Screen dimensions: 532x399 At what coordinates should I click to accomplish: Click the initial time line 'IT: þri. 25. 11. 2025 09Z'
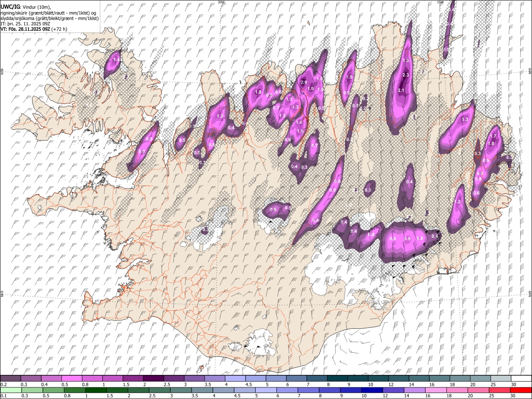point(25,24)
